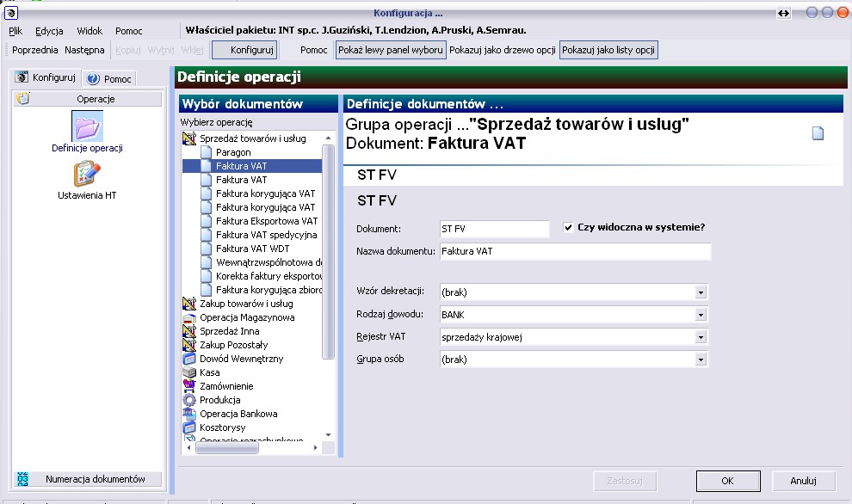Image resolution: width=852 pixels, height=504 pixels.
Task: Click the document page icon beside Grupa operacji
Action: coord(818,133)
